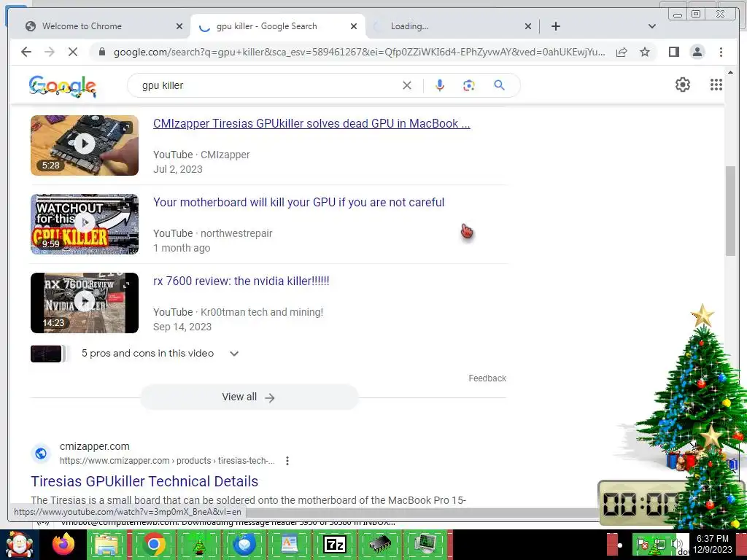Click the Feedback link
The image size is (747, 560).
[487, 378]
